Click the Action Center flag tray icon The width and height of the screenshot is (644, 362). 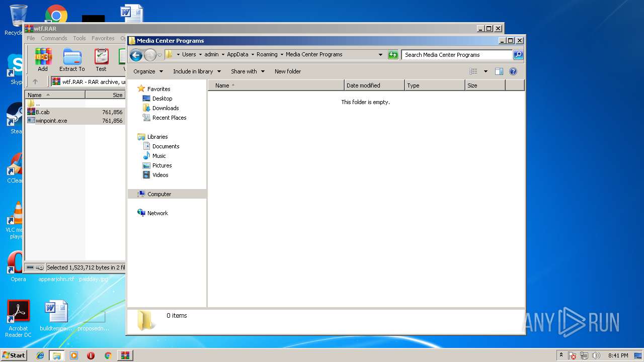tap(572, 355)
